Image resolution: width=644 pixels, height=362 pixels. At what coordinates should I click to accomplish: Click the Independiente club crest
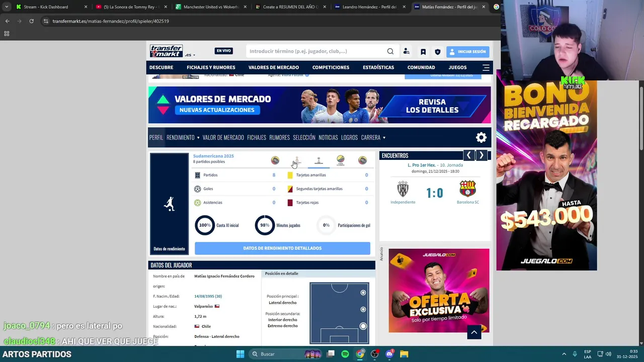pyautogui.click(x=403, y=189)
